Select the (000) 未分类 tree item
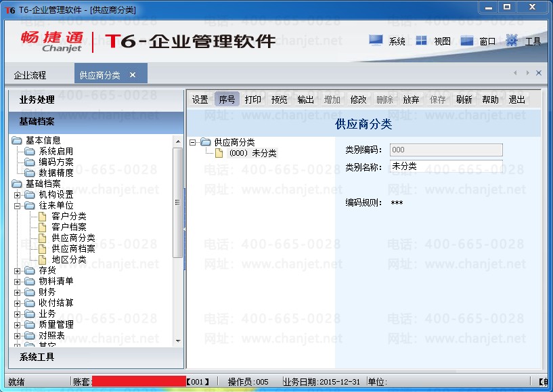The width and height of the screenshot is (553, 392). point(252,153)
